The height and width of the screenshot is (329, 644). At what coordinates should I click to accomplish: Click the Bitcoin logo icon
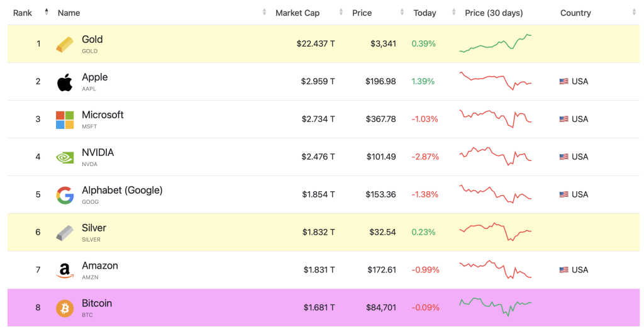65,308
